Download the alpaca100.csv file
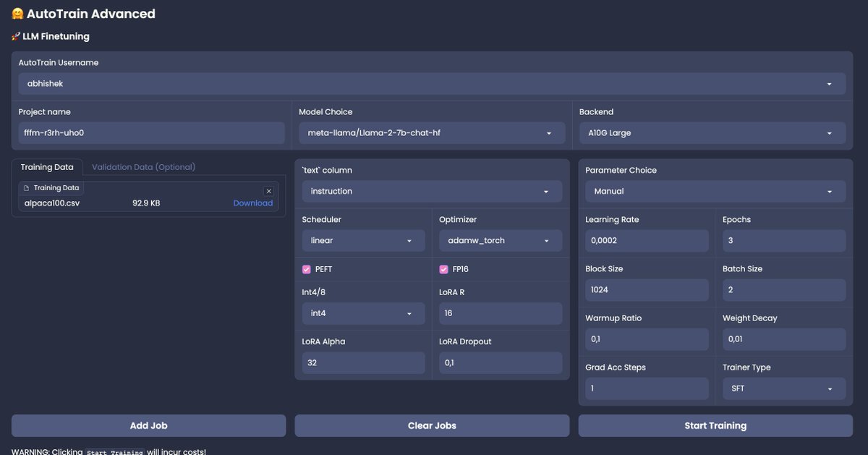 [x=252, y=203]
